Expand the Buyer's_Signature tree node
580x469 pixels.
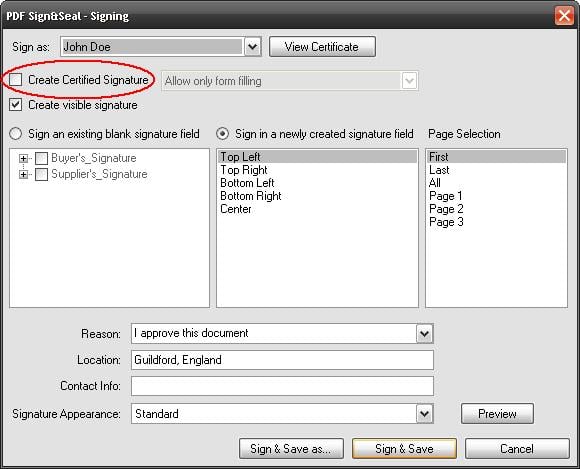(23, 158)
